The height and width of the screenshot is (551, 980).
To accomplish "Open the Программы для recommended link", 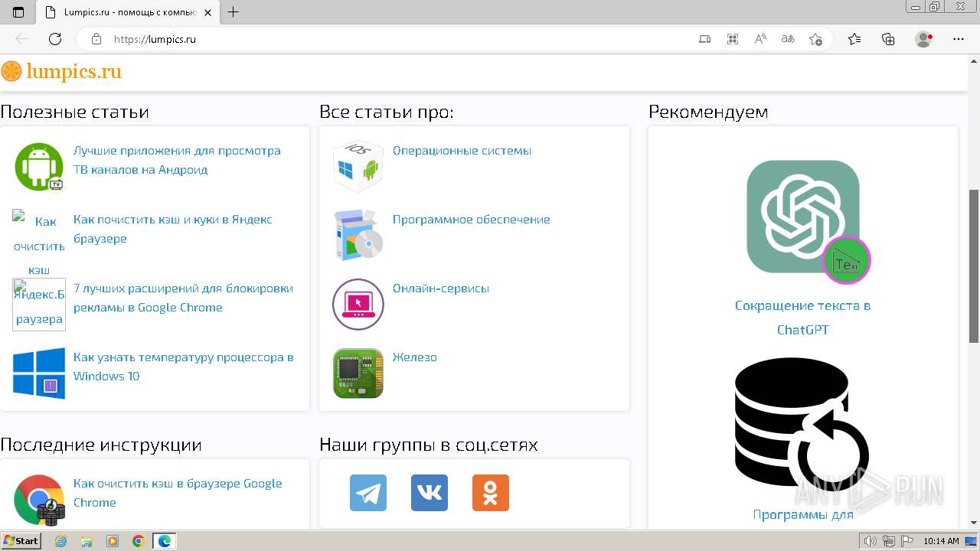I will point(802,514).
